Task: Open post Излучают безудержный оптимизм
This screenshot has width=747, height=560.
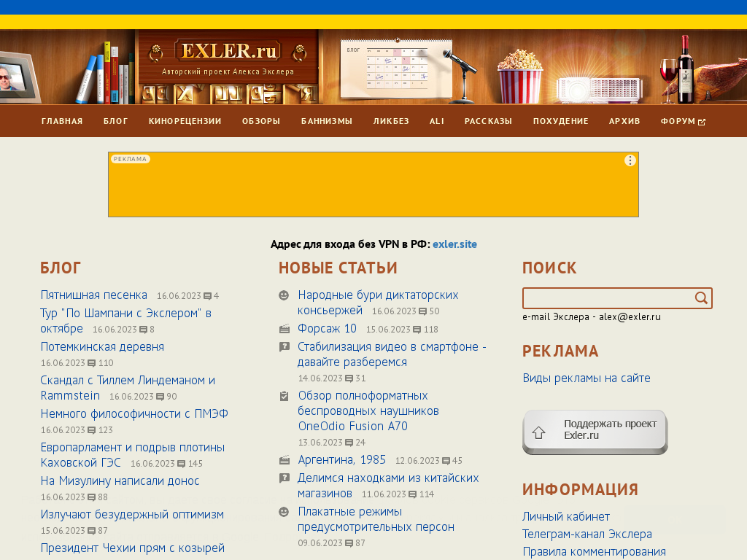Action: click(132, 515)
